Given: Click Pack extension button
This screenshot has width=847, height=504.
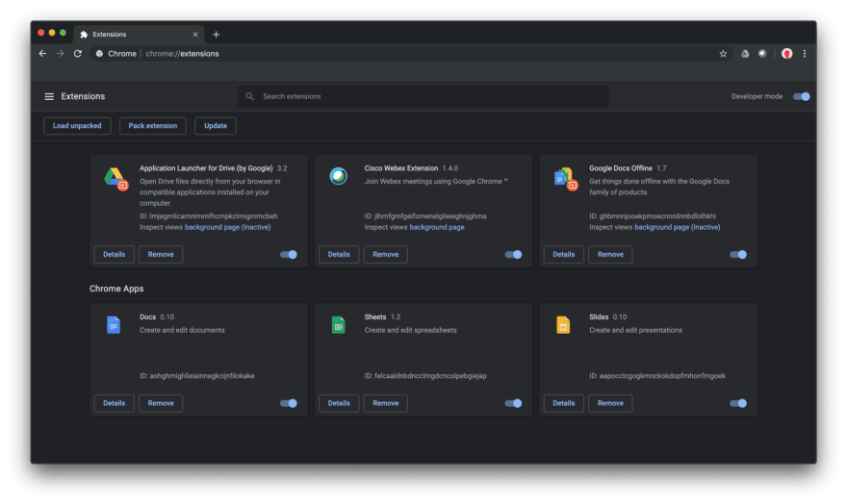Looking at the screenshot, I should [153, 126].
